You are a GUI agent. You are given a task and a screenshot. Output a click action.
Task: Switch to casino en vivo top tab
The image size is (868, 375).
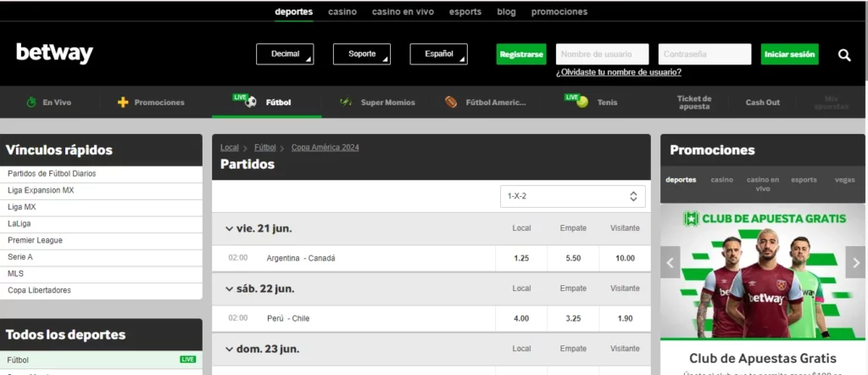pyautogui.click(x=403, y=12)
